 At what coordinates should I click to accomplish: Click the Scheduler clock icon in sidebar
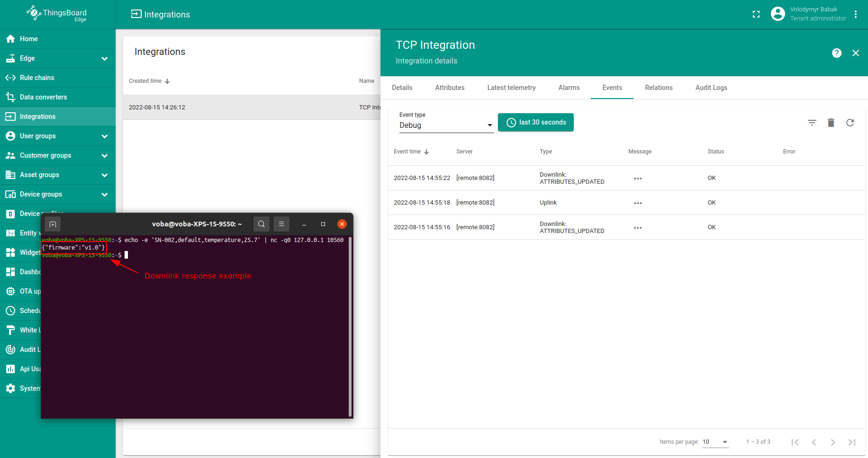(10, 311)
